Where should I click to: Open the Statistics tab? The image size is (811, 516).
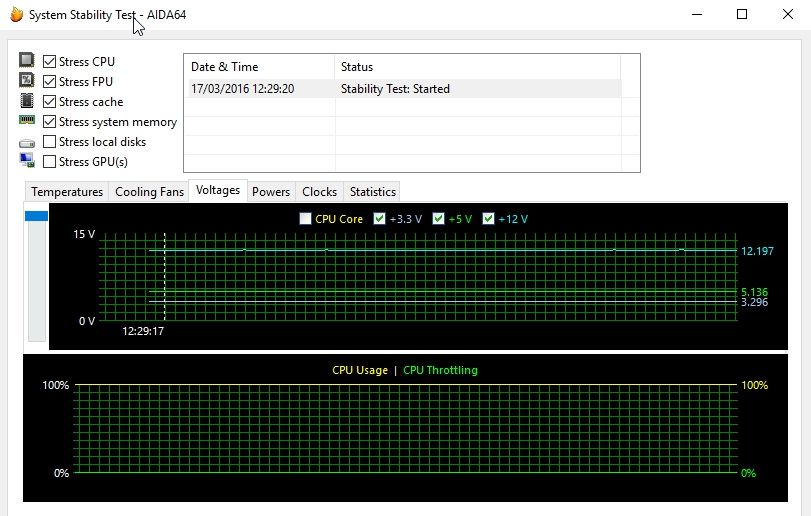point(372,192)
